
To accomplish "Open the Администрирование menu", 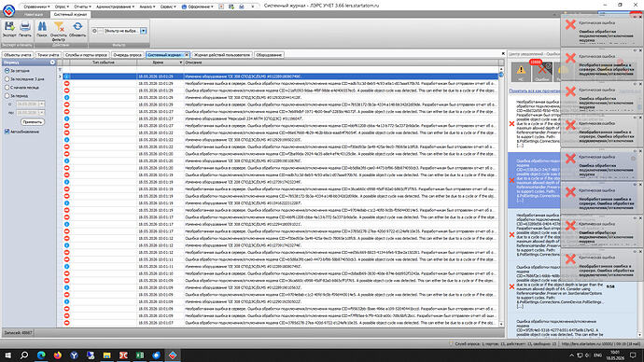I will 115,7.
